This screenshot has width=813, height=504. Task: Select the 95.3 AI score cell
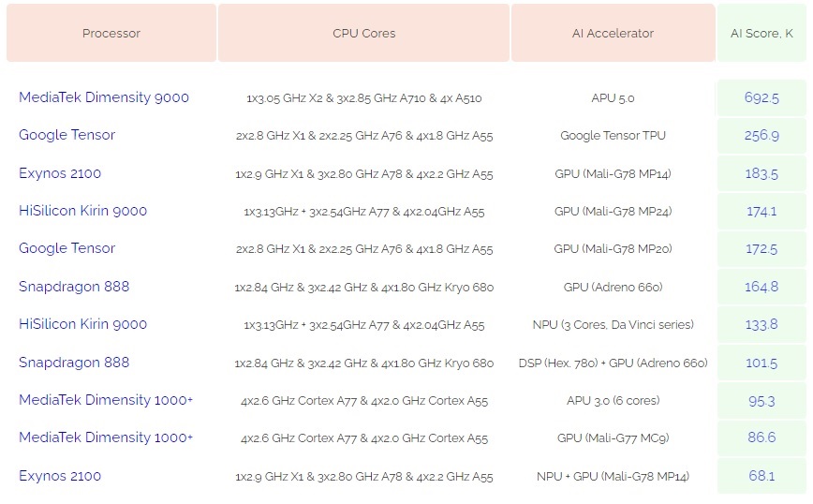761,400
